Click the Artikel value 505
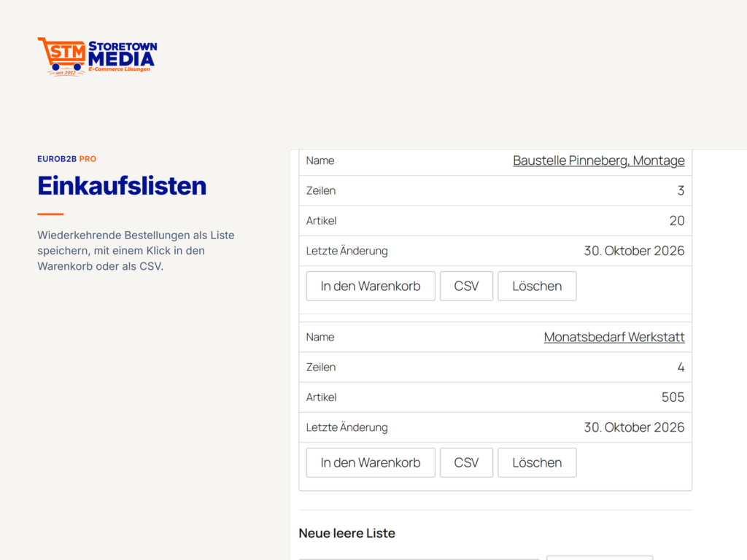Viewport: 747px width, 560px height. click(673, 397)
